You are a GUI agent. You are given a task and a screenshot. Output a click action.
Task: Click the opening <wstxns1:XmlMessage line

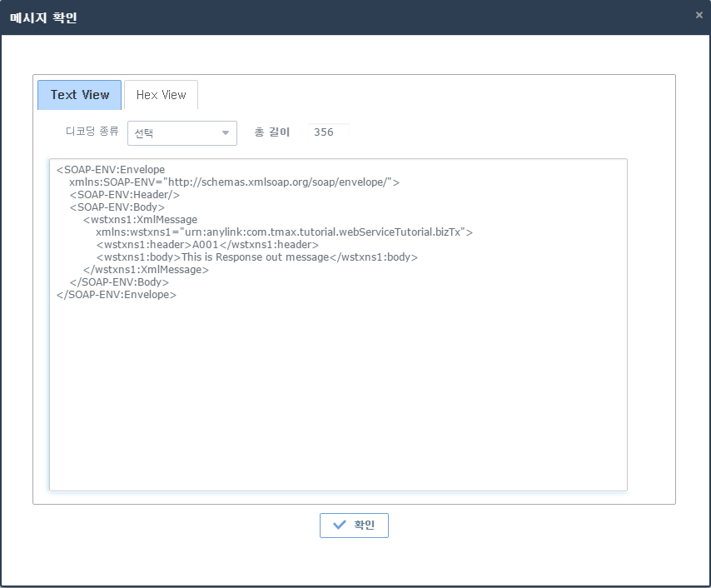coord(140,220)
